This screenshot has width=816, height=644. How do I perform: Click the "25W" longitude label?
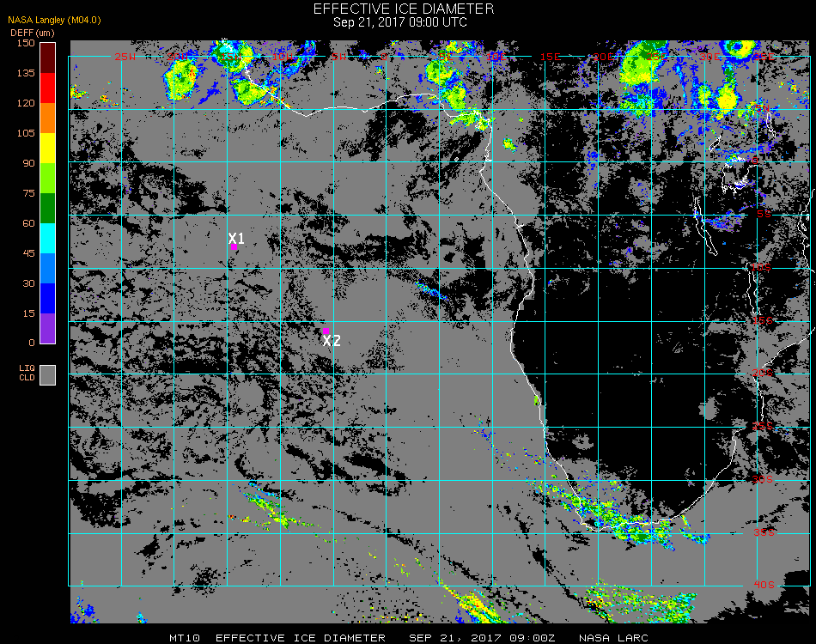pos(125,57)
